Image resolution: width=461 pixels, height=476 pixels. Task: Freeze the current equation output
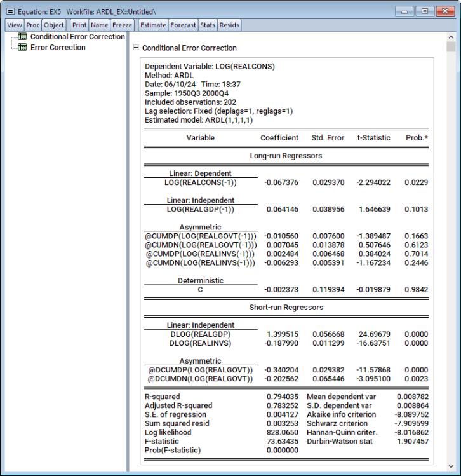point(121,25)
